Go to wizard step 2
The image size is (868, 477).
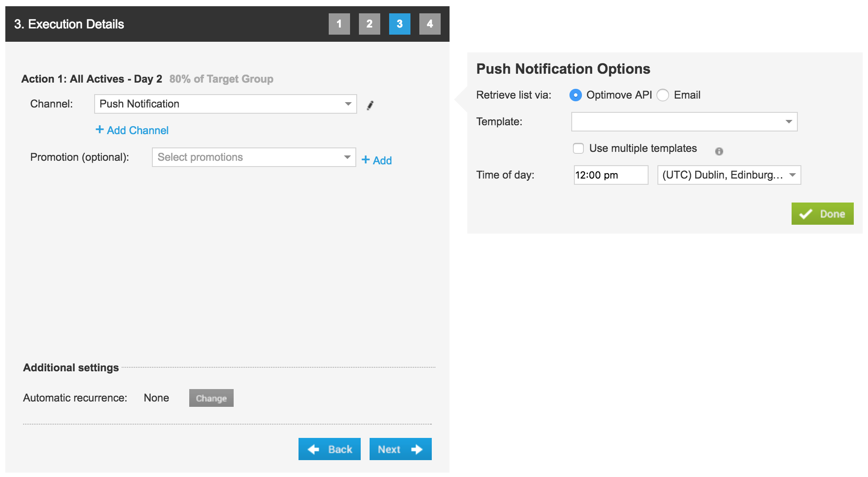coord(369,24)
